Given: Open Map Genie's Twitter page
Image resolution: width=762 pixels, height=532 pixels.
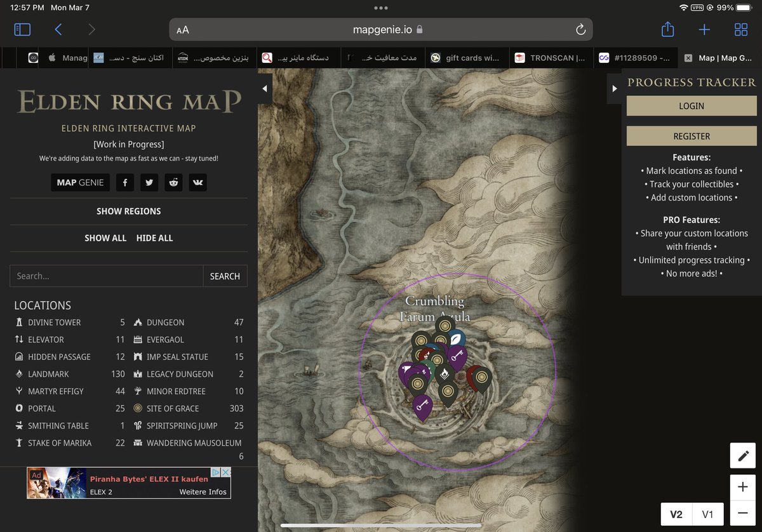Looking at the screenshot, I should pos(149,182).
